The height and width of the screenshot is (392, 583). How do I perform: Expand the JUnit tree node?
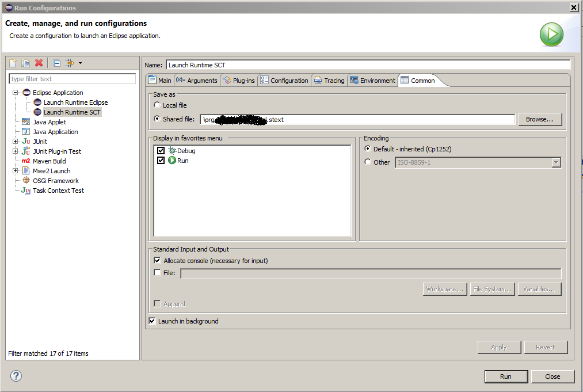(x=15, y=142)
